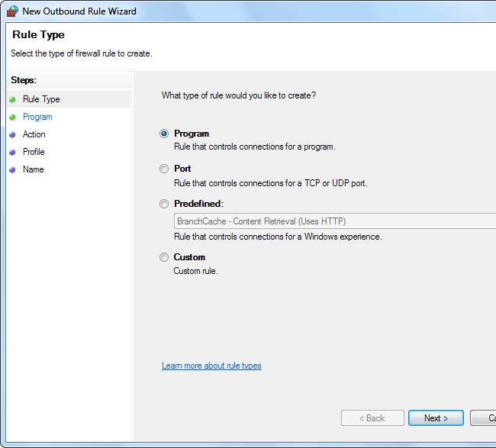Click the firewall wizard icon in title bar

(x=12, y=11)
